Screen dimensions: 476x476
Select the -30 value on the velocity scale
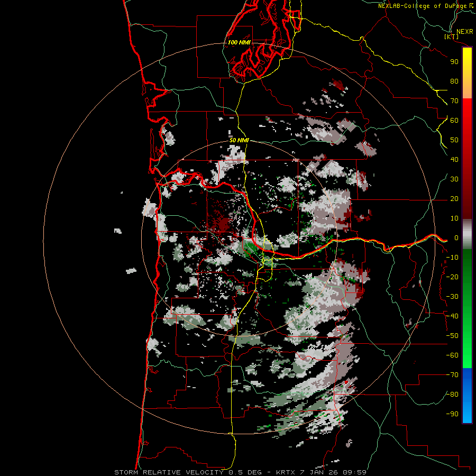[452, 297]
